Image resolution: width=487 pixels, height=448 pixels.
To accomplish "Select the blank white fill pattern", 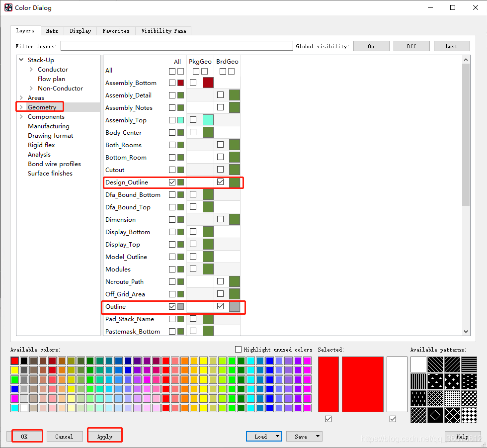I will (418, 364).
